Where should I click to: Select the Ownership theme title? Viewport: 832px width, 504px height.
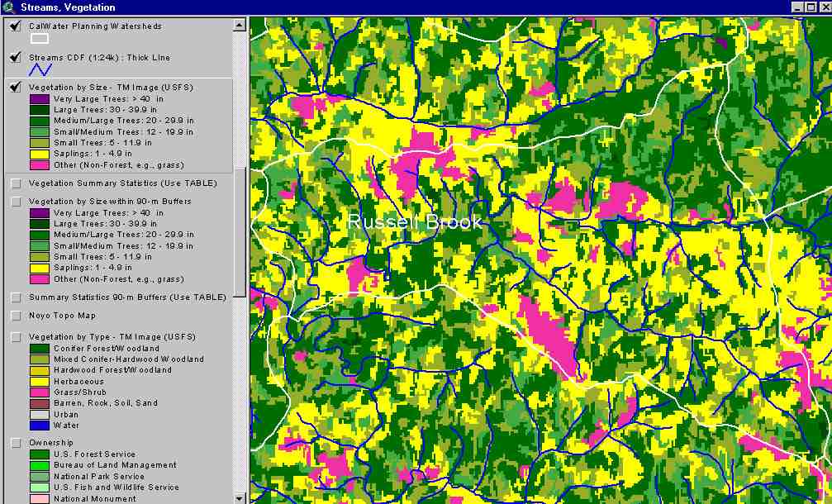tap(51, 443)
